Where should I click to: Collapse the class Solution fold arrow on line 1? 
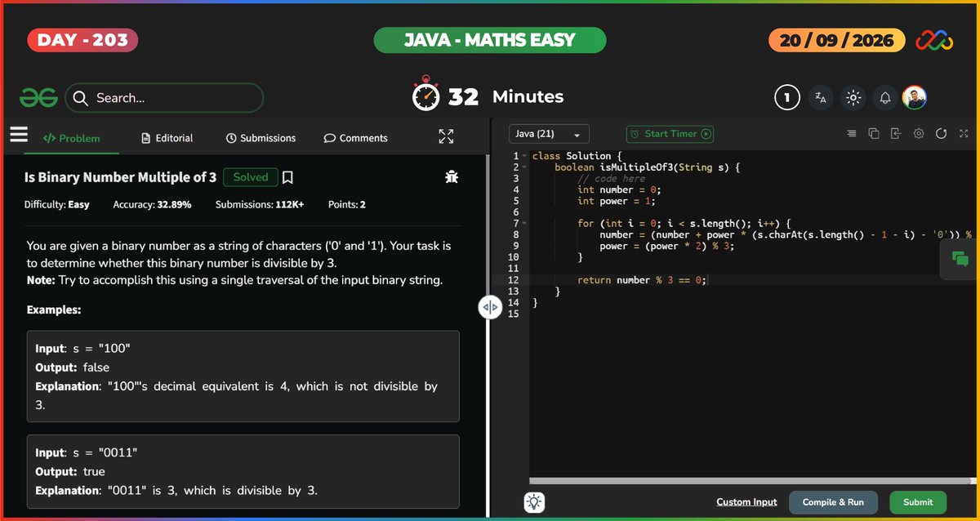523,156
